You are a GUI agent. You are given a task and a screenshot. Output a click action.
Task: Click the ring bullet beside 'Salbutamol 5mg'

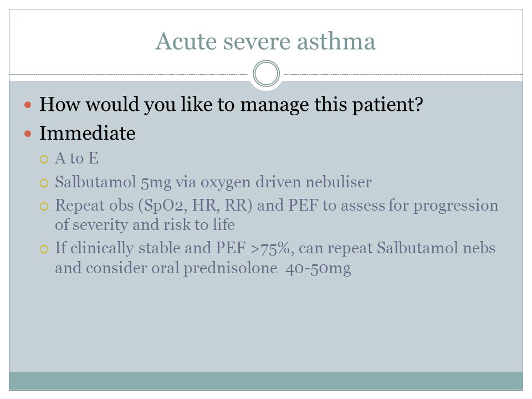coord(44,183)
